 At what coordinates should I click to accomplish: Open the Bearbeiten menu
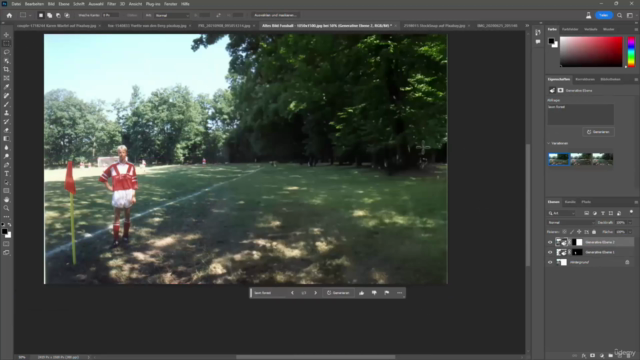pyautogui.click(x=34, y=4)
